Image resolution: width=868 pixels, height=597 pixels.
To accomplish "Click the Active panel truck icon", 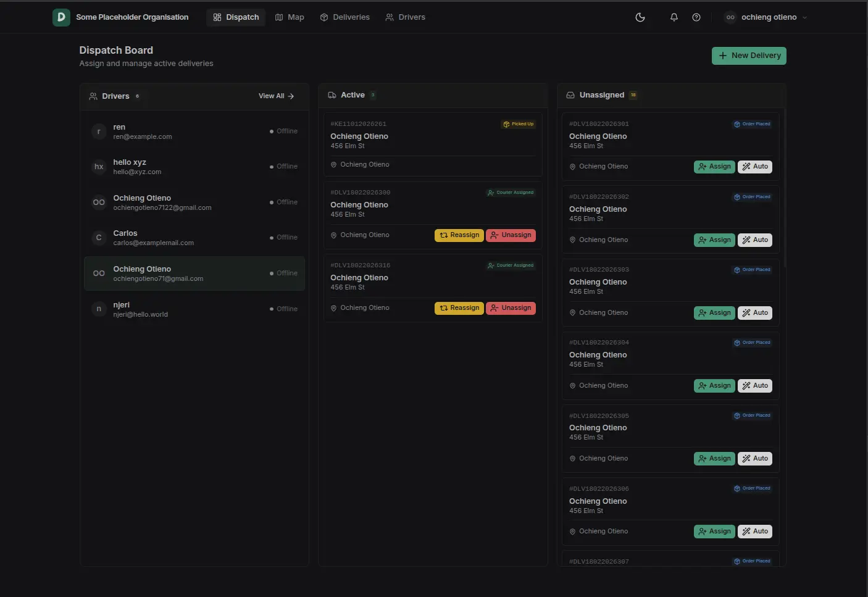I will coord(332,95).
